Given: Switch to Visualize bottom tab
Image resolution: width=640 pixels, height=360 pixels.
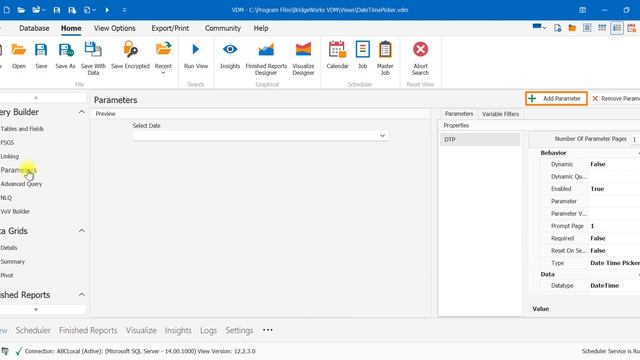Looking at the screenshot, I should tap(141, 330).
